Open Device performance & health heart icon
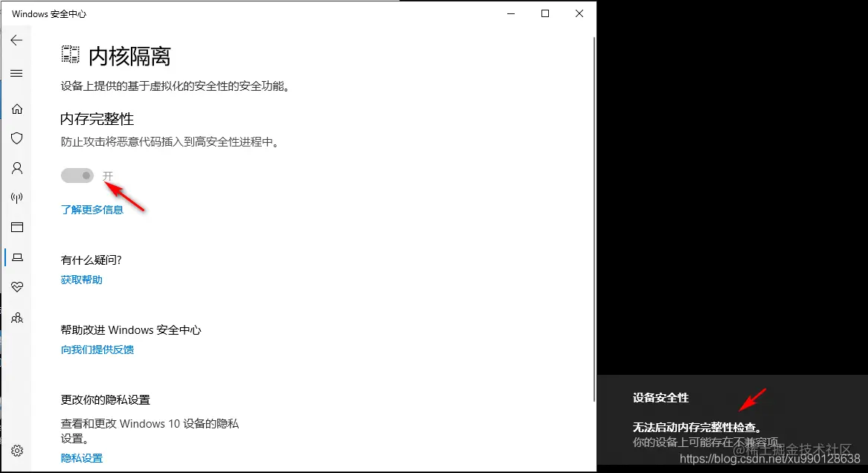Screen dimensions: 868x473 pyautogui.click(x=17, y=286)
